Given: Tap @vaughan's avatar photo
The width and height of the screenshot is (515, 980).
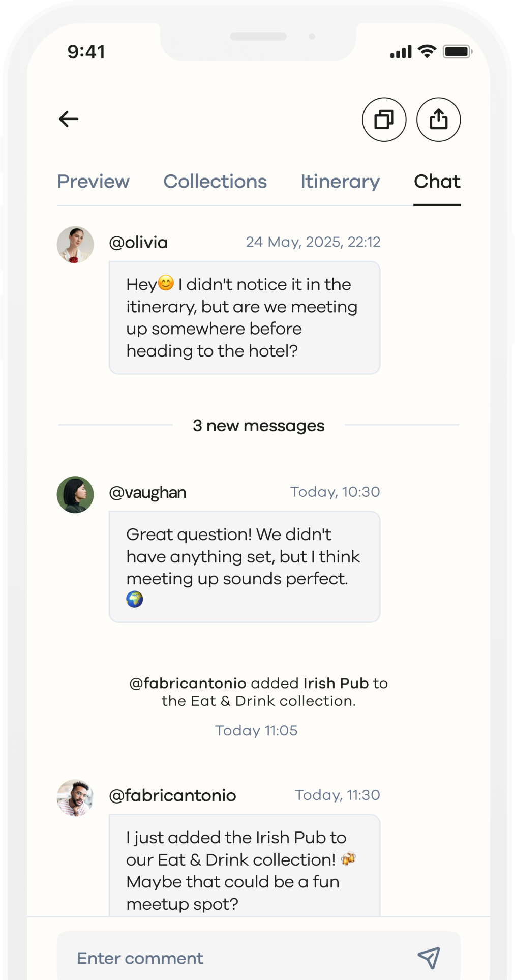Looking at the screenshot, I should [75, 494].
